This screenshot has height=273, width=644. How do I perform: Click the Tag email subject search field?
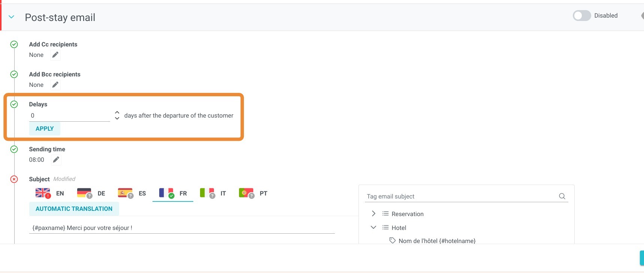click(x=462, y=196)
